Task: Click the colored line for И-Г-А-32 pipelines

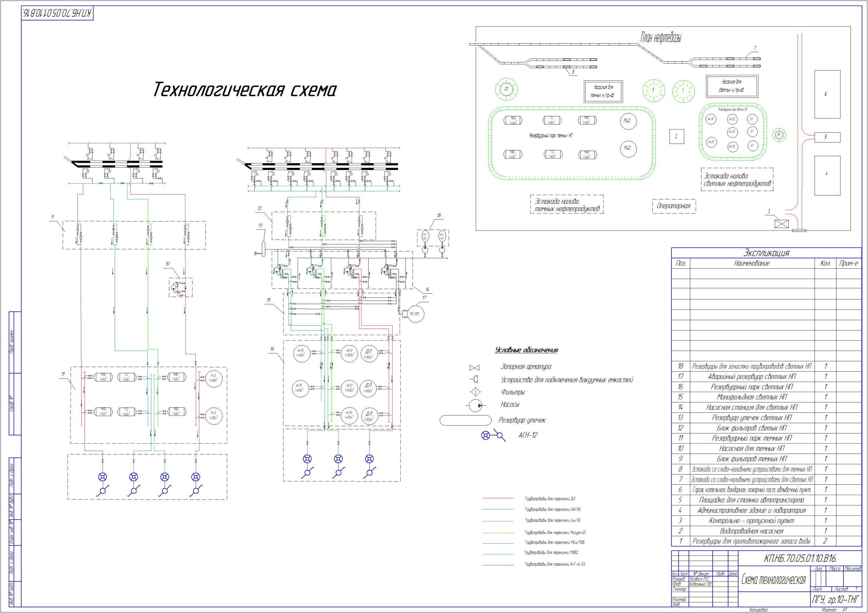Action: coord(498,565)
